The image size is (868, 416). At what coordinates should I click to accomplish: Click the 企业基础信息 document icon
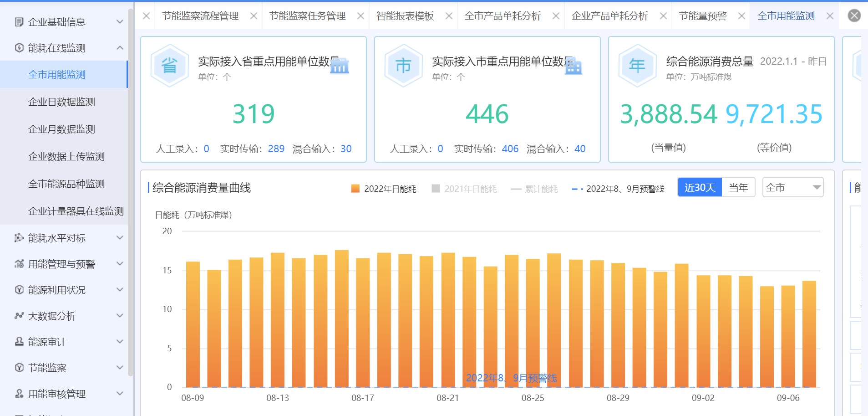19,22
